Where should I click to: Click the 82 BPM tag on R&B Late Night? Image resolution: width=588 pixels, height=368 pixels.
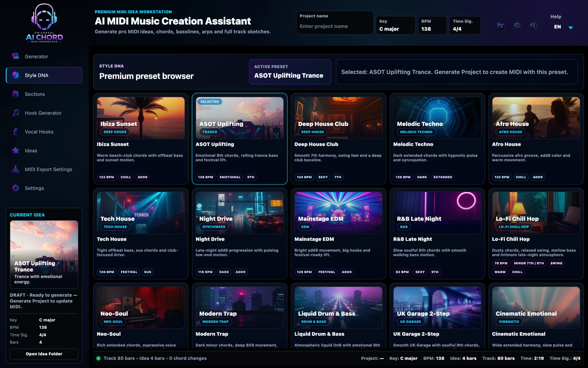pos(402,272)
